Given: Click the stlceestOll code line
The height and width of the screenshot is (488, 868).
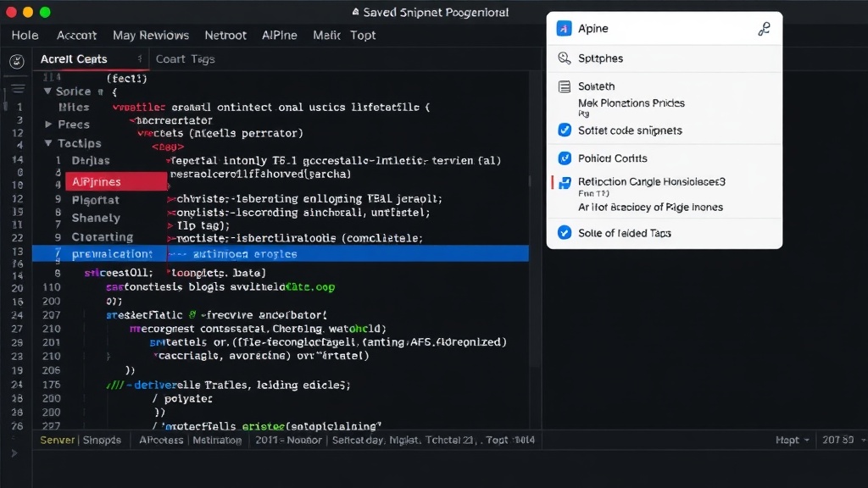Looking at the screenshot, I should click(x=175, y=273).
